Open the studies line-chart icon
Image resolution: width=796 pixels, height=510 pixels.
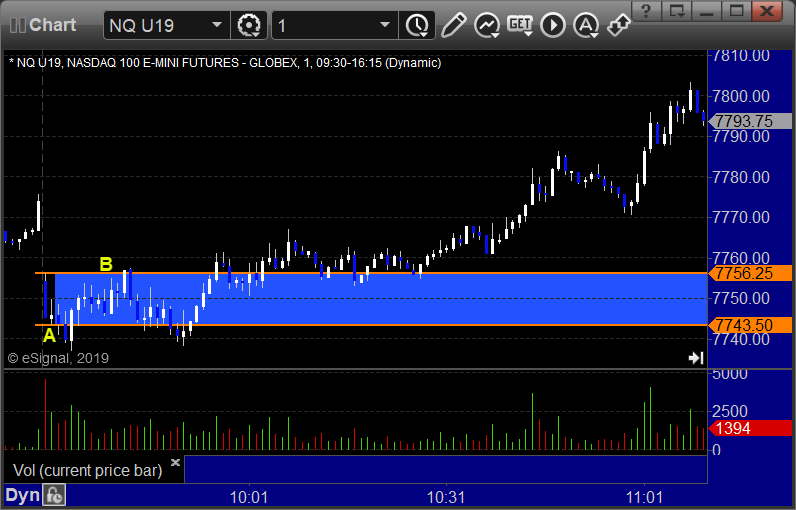click(487, 25)
